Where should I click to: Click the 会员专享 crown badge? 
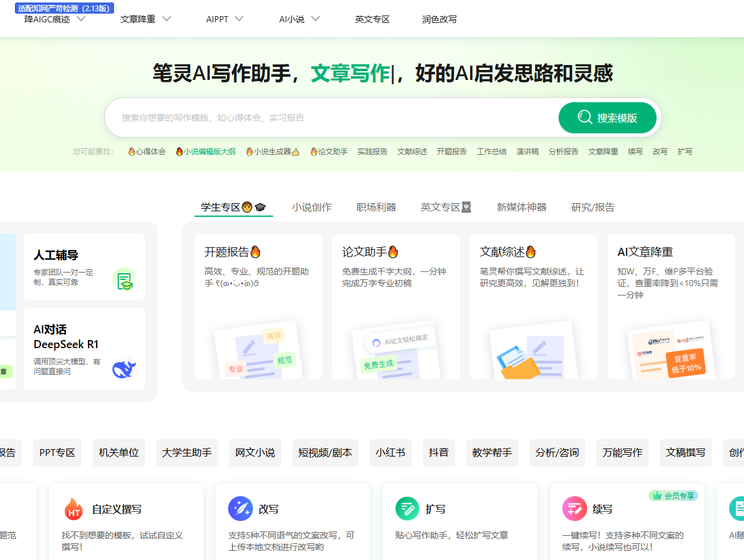(673, 496)
